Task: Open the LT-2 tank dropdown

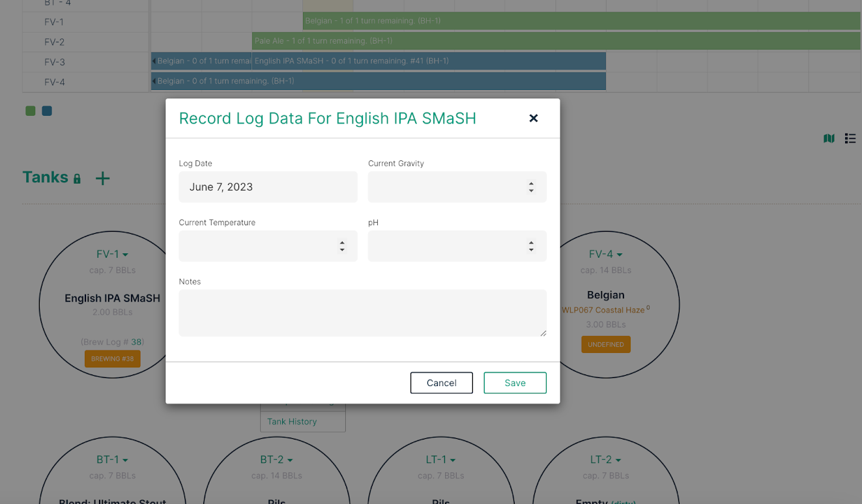Action: click(x=605, y=460)
